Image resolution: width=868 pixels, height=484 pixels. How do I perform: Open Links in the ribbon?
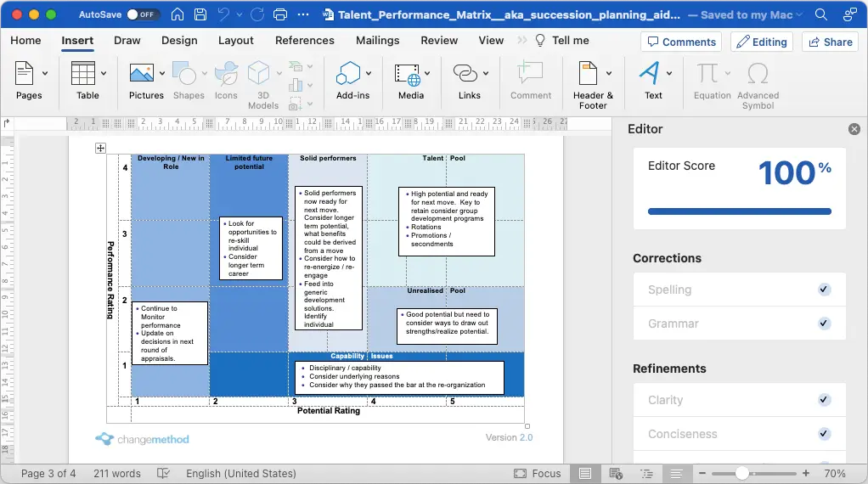click(465, 74)
